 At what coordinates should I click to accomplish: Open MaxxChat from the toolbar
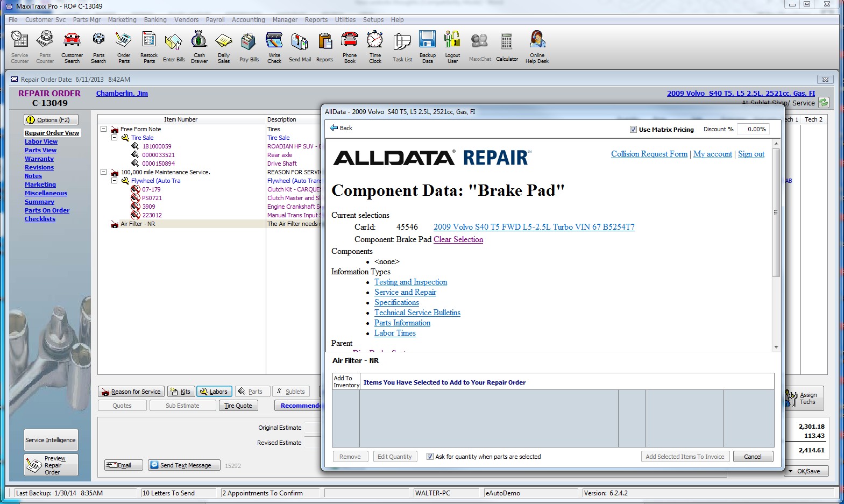480,47
